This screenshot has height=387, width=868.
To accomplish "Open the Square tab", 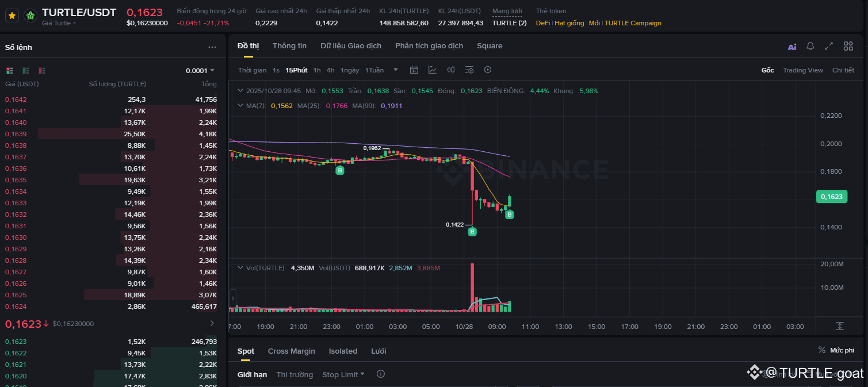I will click(x=490, y=45).
